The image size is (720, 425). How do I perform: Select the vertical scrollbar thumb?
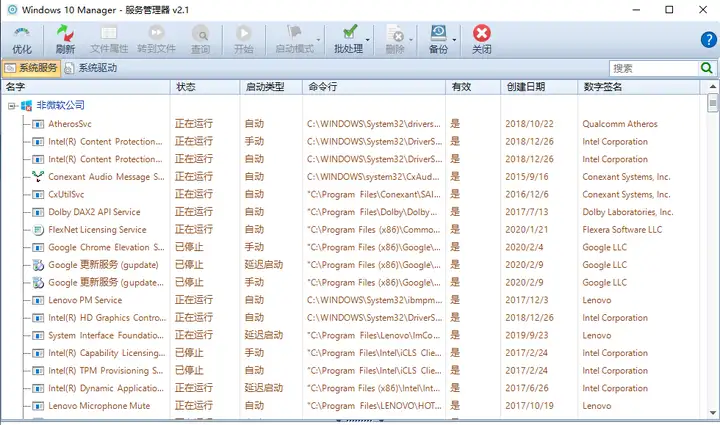[x=712, y=102]
